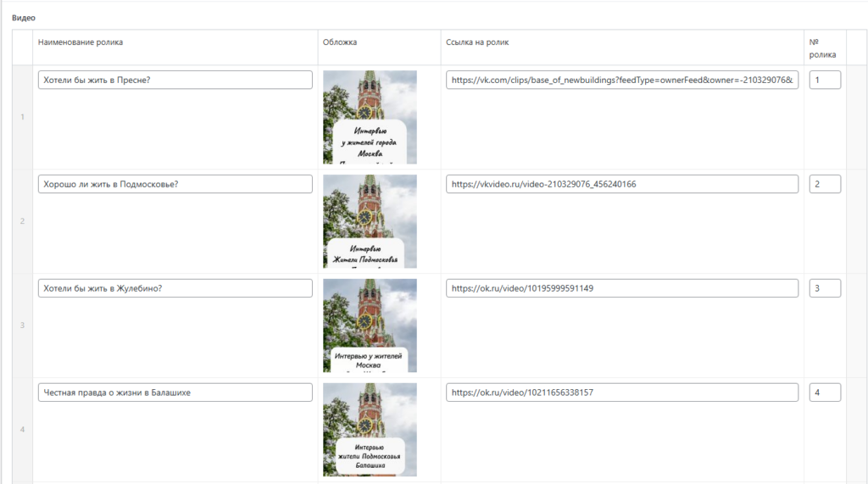Click the vk.com/clips link field
Image resolution: width=868 pixels, height=484 pixels.
(621, 80)
